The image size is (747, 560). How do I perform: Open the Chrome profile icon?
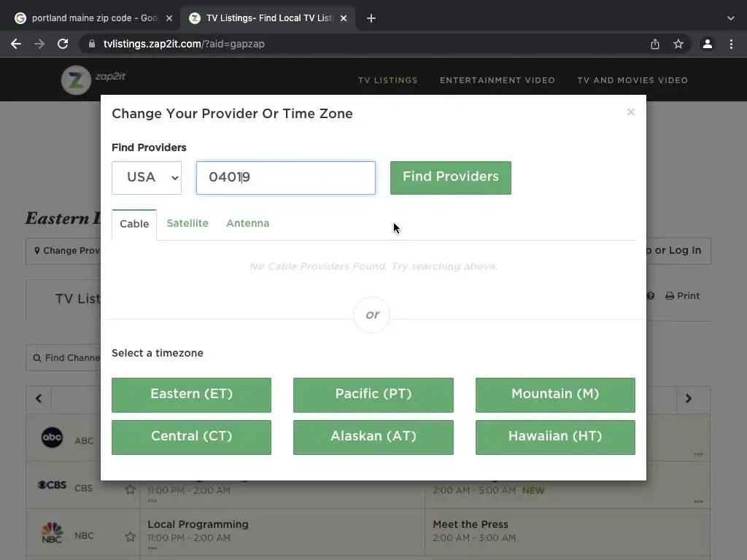[x=708, y=44]
